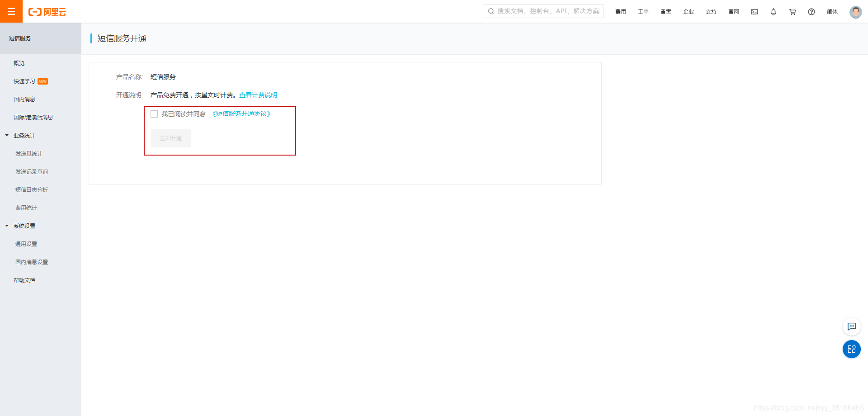Open the 支持 menu in the top bar

pos(711,12)
